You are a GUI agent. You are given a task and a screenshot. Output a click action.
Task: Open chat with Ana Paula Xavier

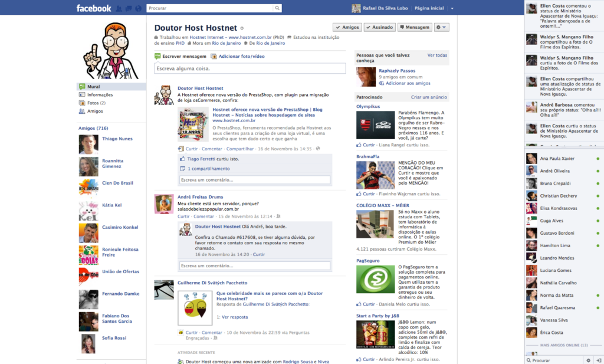click(x=563, y=158)
